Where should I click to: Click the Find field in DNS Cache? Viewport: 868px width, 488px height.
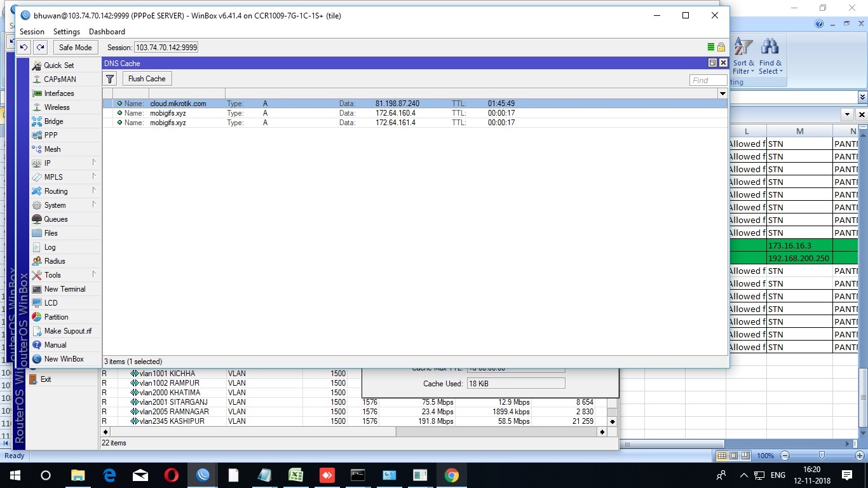pyautogui.click(x=708, y=80)
